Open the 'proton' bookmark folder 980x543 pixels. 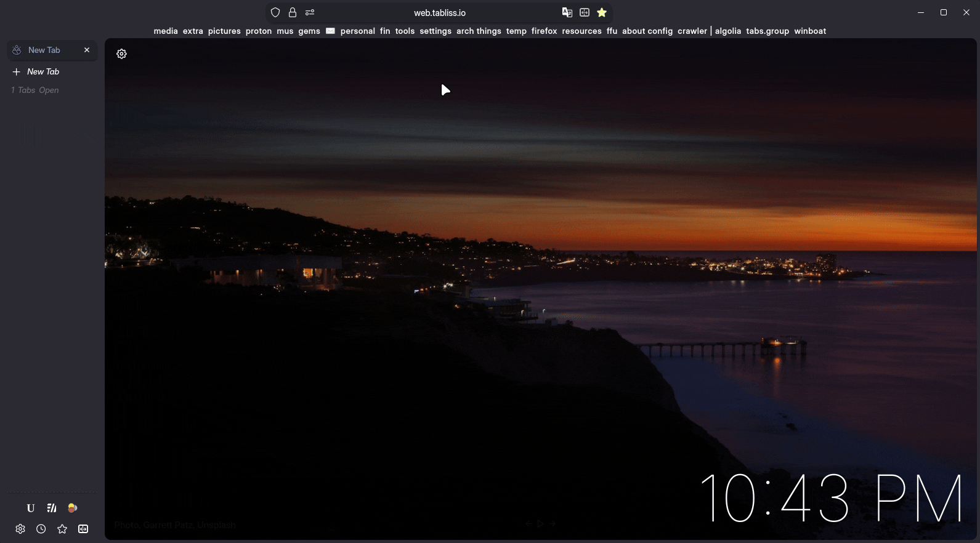click(x=259, y=31)
